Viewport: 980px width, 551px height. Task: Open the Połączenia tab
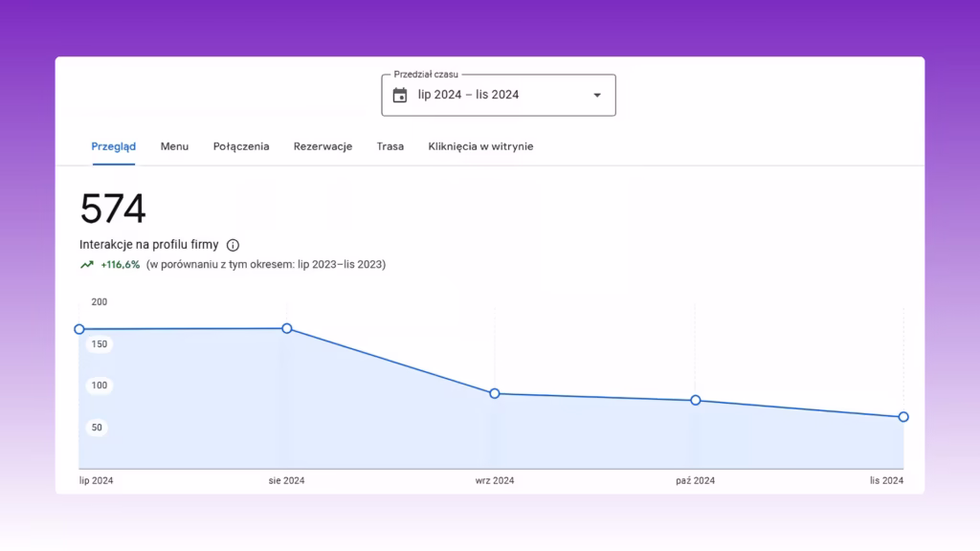241,146
